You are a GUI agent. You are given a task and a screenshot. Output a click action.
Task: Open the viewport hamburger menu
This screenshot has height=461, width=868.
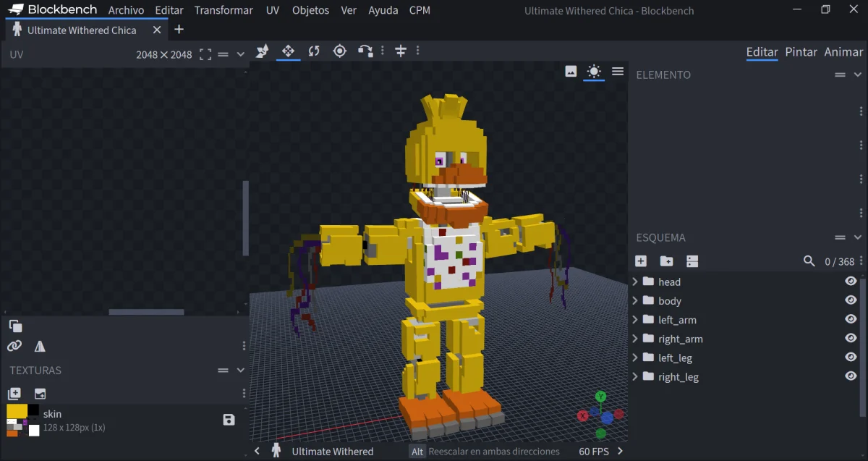click(x=618, y=71)
